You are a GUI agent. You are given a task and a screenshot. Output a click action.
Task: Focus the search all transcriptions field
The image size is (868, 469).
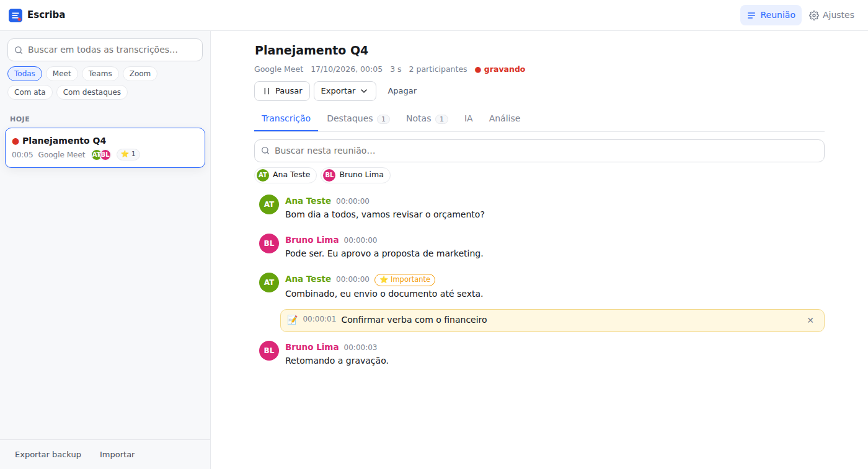(105, 50)
